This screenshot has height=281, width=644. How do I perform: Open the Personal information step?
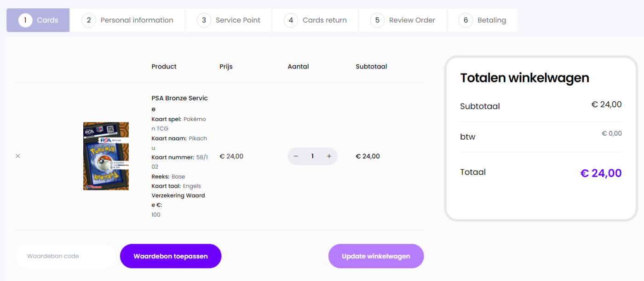(127, 20)
